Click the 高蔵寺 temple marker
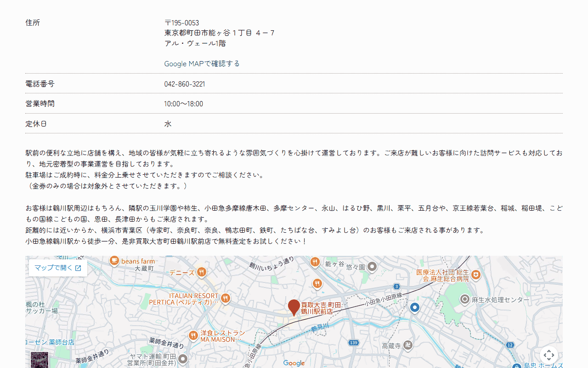Viewport: 588px width, 368px height. point(408,345)
